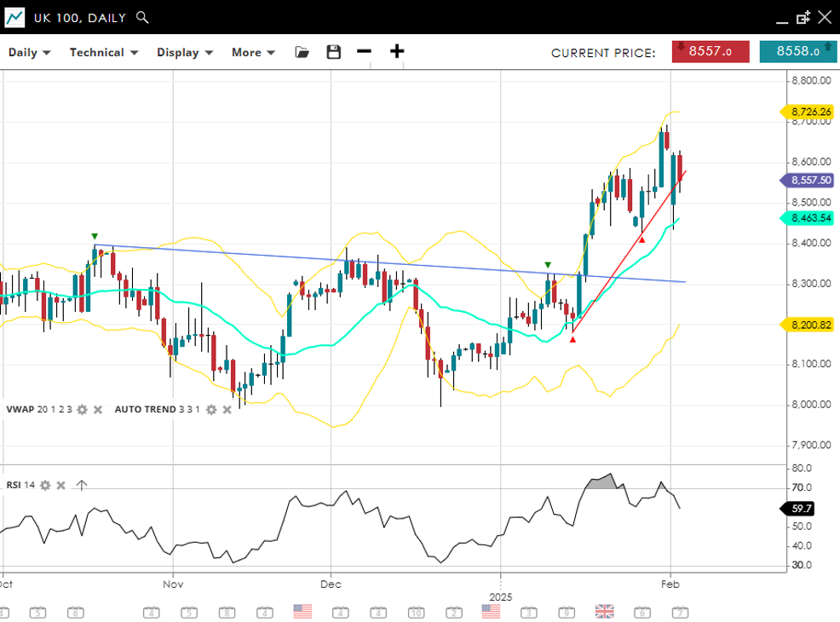Open a saved chart template via folder icon
The width and height of the screenshot is (840, 622).
pyautogui.click(x=302, y=52)
